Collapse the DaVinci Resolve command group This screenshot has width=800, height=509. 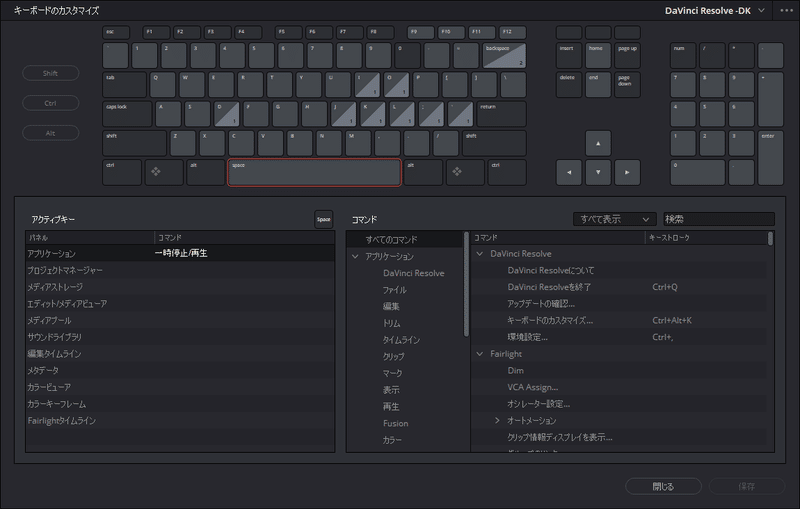coord(480,253)
